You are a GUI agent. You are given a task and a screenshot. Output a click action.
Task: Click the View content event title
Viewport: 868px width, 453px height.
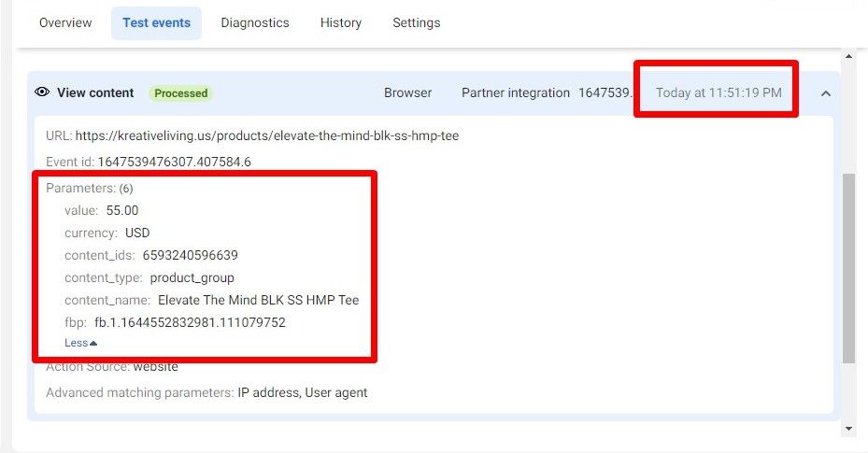(x=95, y=92)
